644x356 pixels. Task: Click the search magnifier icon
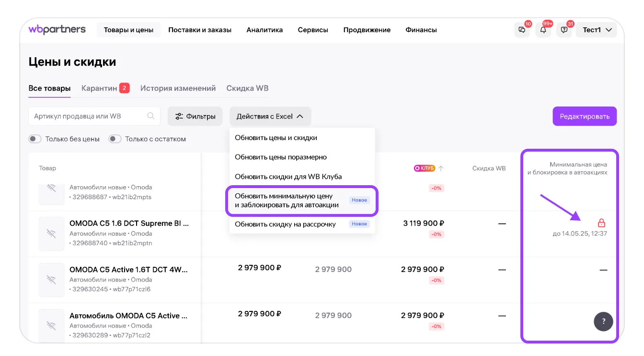tap(151, 116)
